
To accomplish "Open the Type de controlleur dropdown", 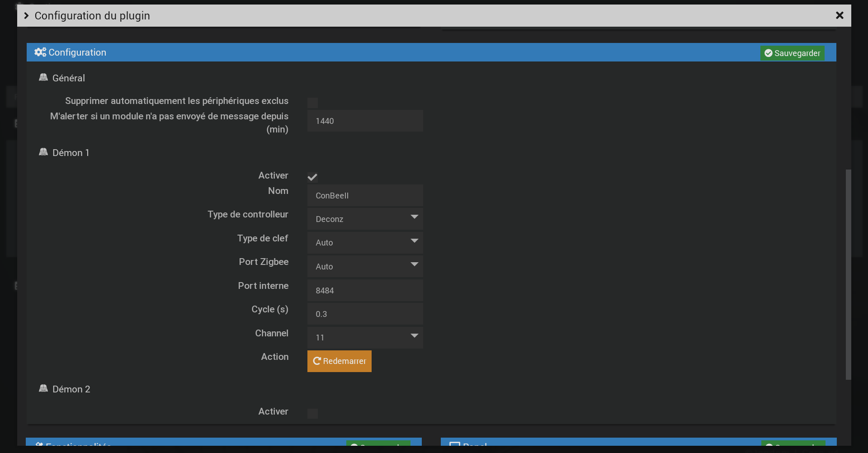I will (365, 219).
